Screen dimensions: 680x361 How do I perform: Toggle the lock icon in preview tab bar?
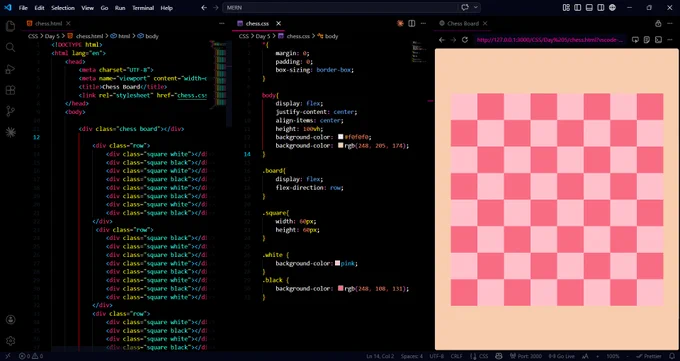pyautogui.click(x=658, y=23)
